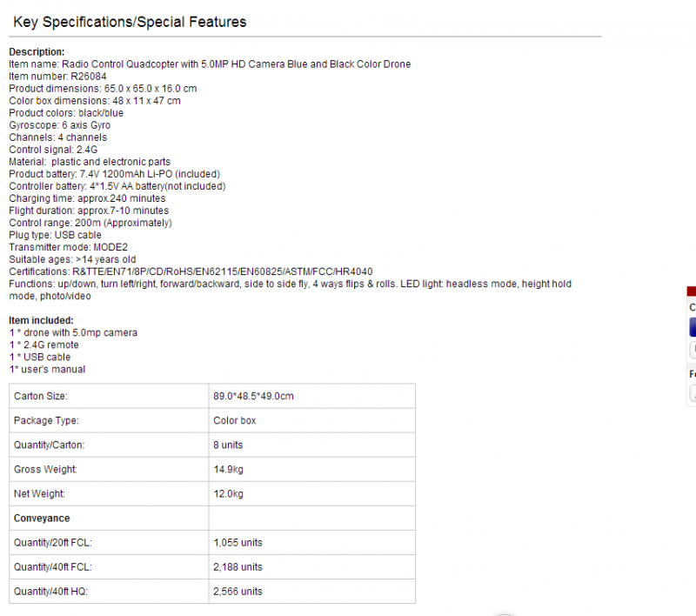Select the Package Type Color box cell
The height and width of the screenshot is (616, 696).
pos(312,420)
